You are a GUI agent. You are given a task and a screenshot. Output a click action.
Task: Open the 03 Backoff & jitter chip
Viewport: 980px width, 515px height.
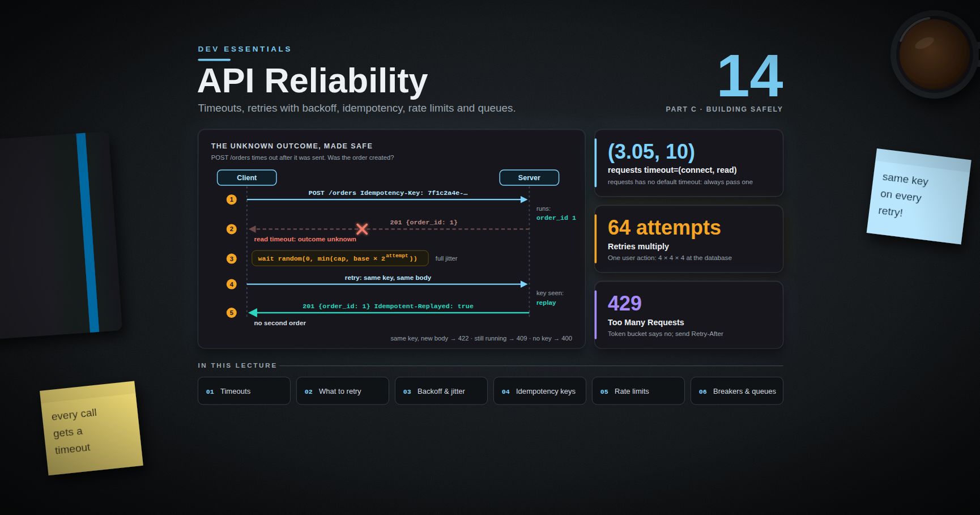tap(441, 391)
